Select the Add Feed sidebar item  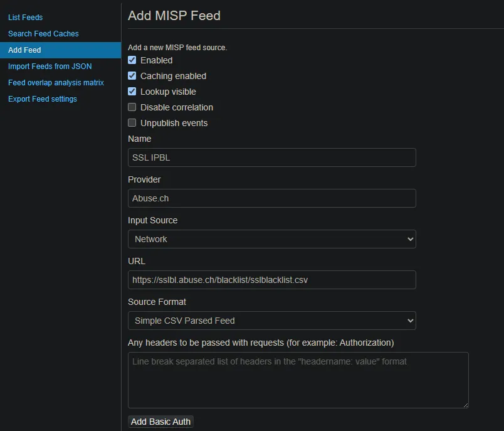click(x=24, y=50)
